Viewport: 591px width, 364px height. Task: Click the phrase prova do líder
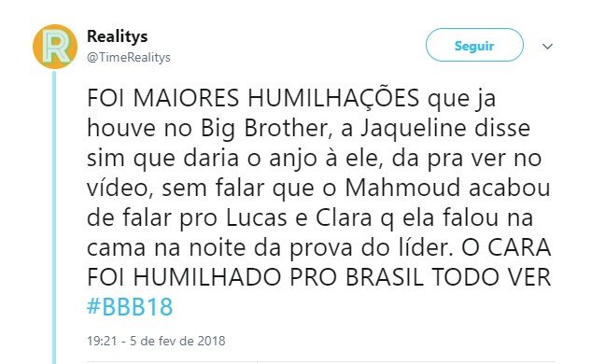(372, 248)
